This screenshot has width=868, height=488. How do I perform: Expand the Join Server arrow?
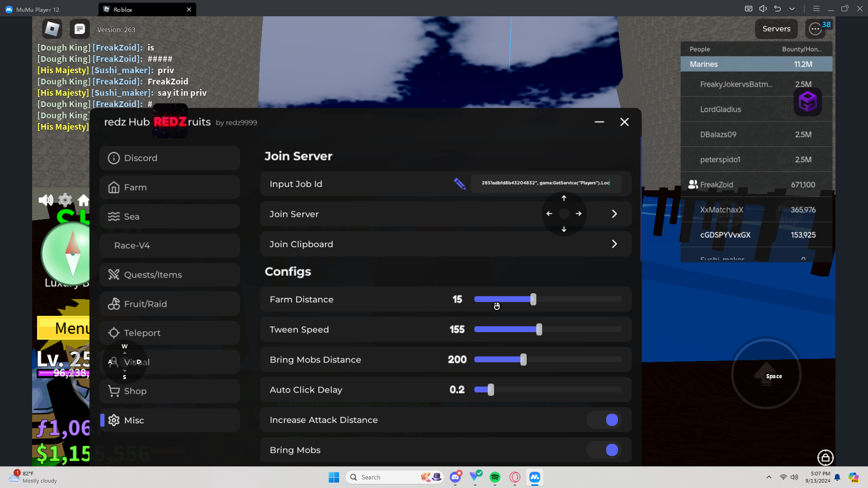point(614,214)
